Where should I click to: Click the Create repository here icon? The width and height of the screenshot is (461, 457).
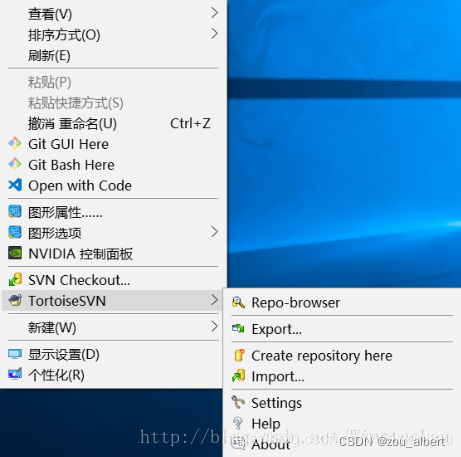pyautogui.click(x=239, y=355)
